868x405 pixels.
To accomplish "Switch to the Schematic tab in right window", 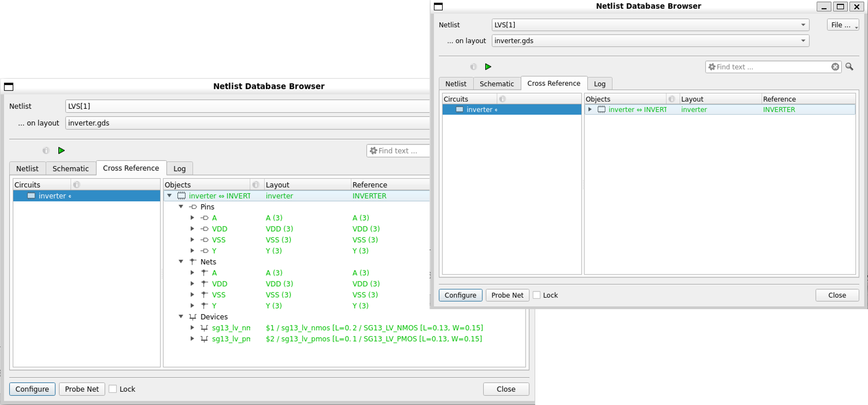I will 496,84.
